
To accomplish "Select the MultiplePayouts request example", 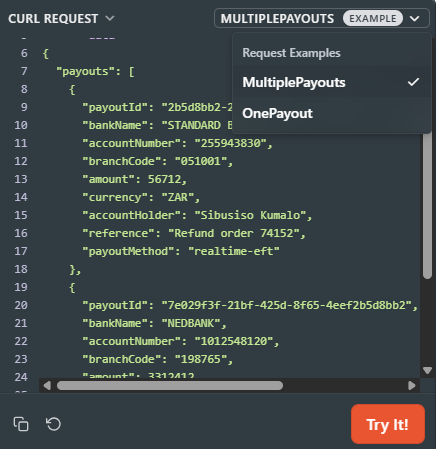I will click(x=331, y=82).
